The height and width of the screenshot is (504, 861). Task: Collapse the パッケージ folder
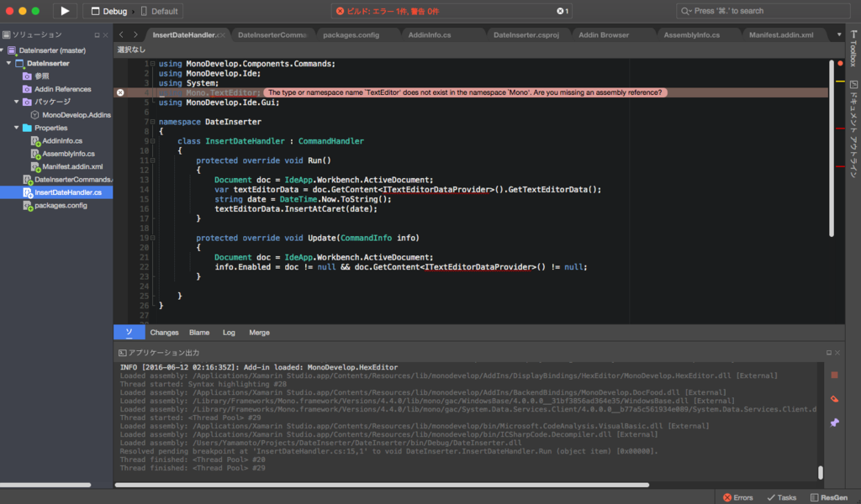tap(17, 102)
